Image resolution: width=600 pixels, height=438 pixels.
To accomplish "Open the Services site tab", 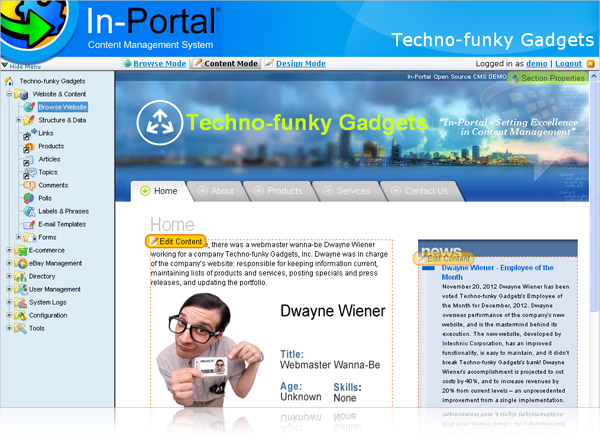I will coord(347,191).
